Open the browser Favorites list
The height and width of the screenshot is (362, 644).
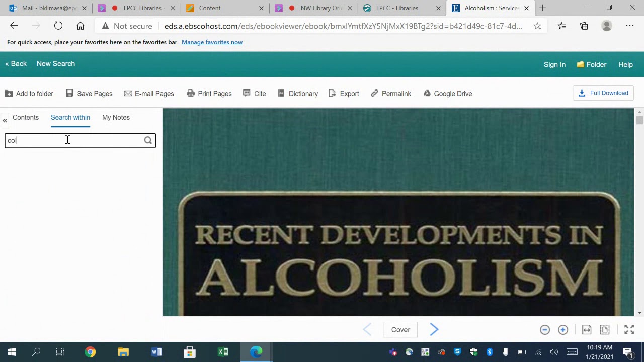click(x=561, y=26)
